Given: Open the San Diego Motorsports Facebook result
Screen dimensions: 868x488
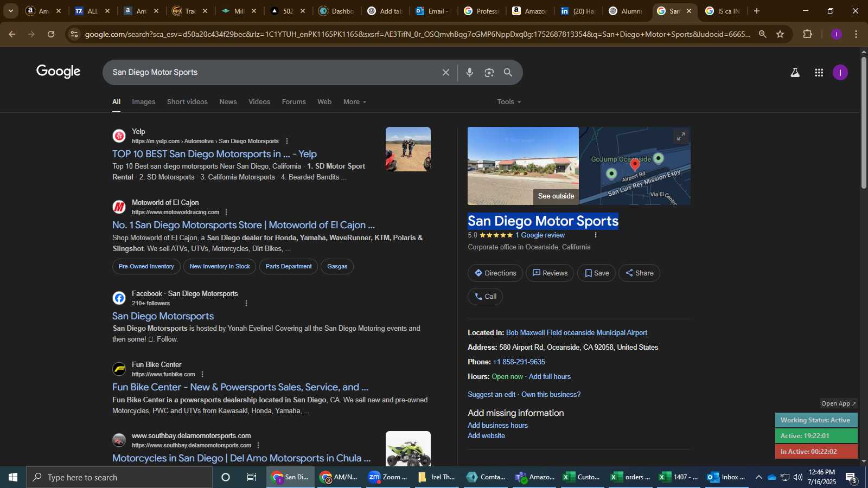Looking at the screenshot, I should (x=163, y=316).
